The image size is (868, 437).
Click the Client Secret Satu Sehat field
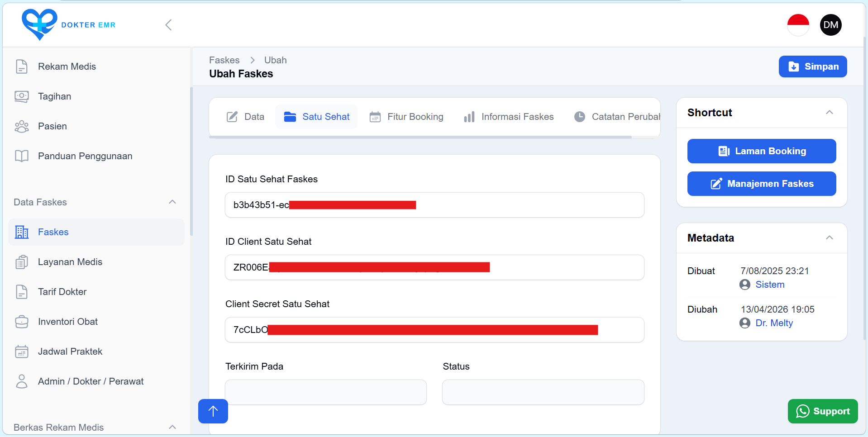(x=434, y=330)
